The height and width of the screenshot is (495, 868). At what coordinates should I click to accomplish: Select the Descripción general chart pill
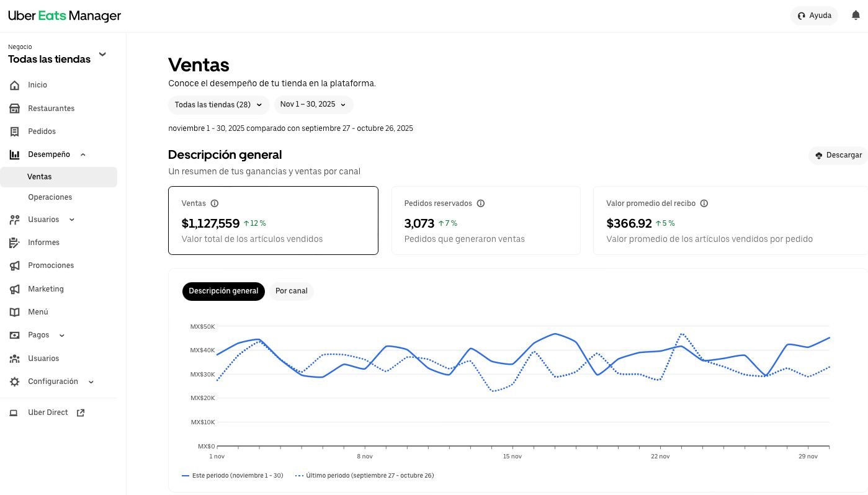[223, 291]
